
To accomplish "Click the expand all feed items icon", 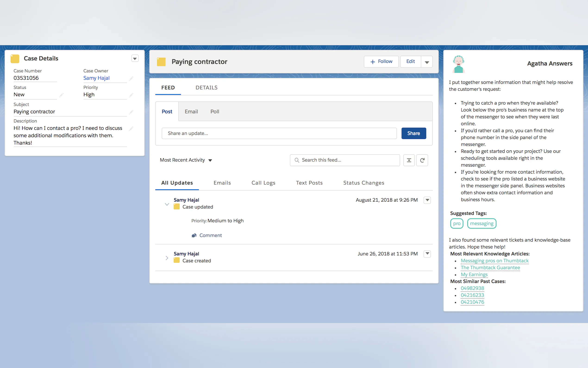I will [409, 160].
